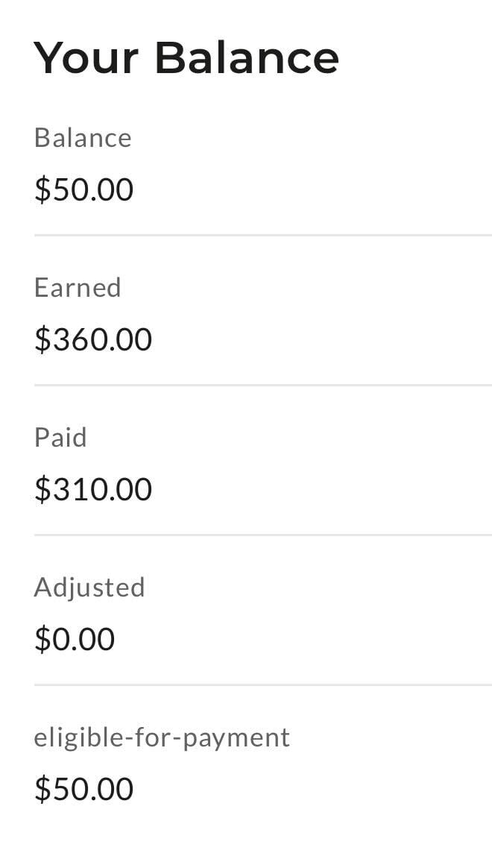Select the eligible-for-payment label
The height and width of the screenshot is (868, 492).
[x=163, y=738]
